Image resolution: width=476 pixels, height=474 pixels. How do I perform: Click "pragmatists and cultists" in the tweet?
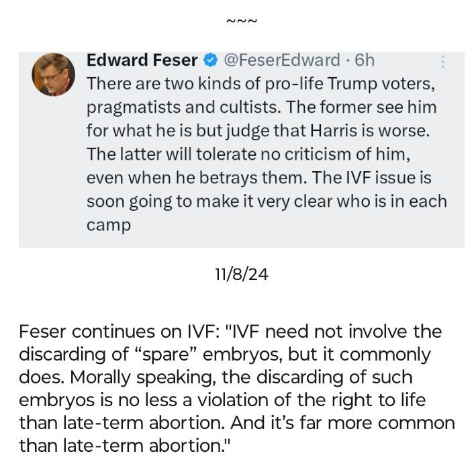pos(173,107)
